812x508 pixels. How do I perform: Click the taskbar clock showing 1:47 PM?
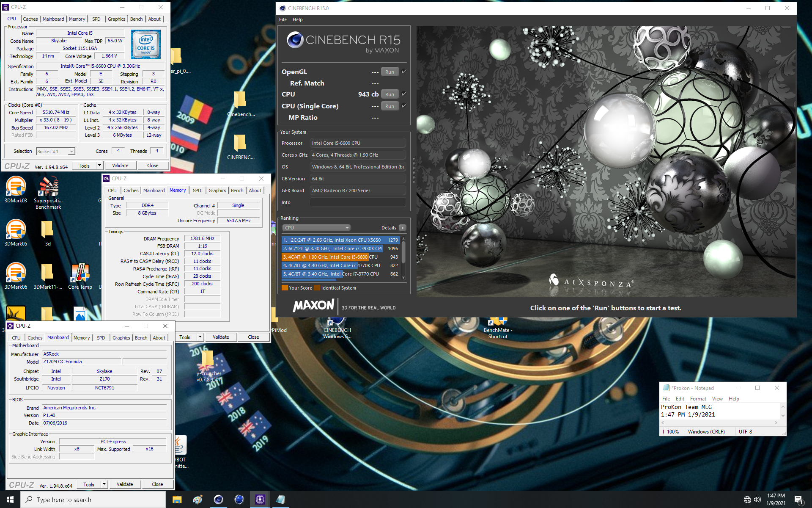tap(776, 500)
